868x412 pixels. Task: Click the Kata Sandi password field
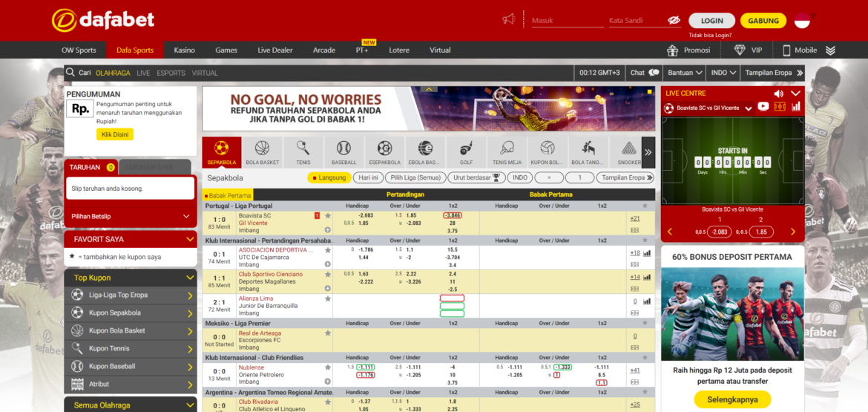638,21
